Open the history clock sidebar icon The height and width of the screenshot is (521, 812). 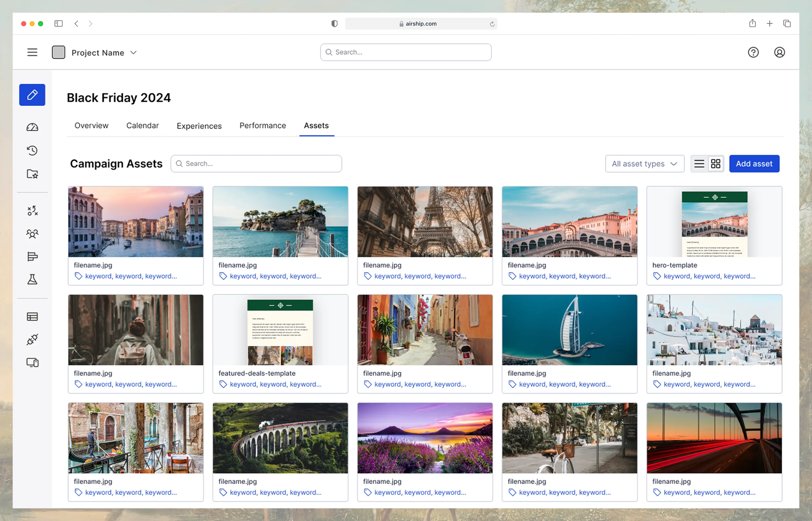pyautogui.click(x=32, y=151)
